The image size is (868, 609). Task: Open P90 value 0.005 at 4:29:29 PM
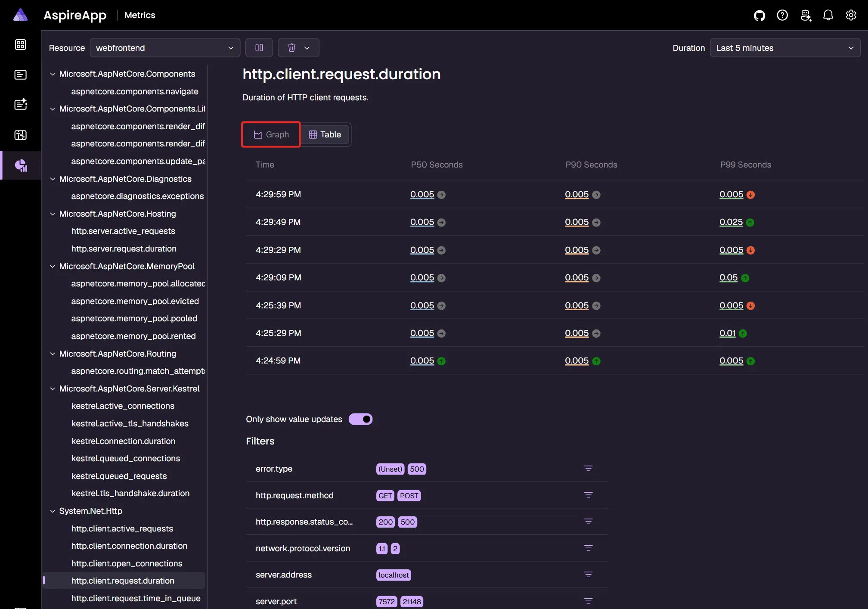[x=577, y=250]
